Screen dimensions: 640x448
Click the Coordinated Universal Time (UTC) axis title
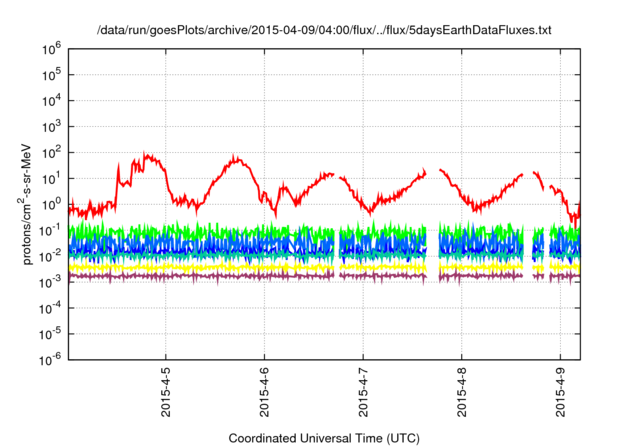(324, 438)
